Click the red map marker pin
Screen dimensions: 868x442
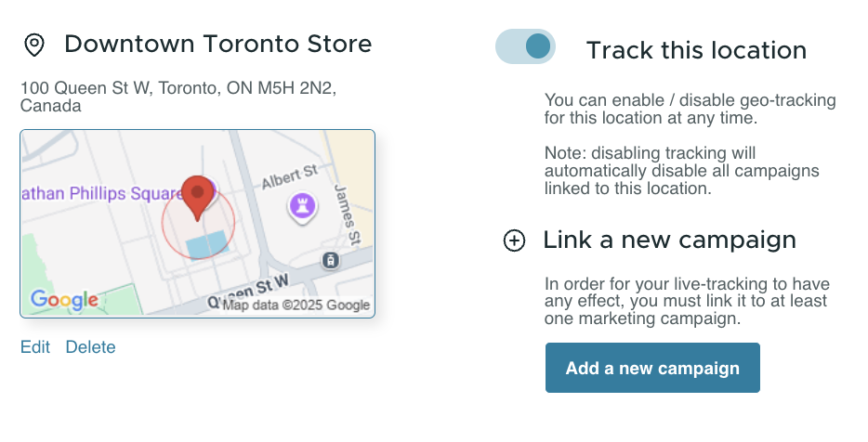[x=197, y=195]
